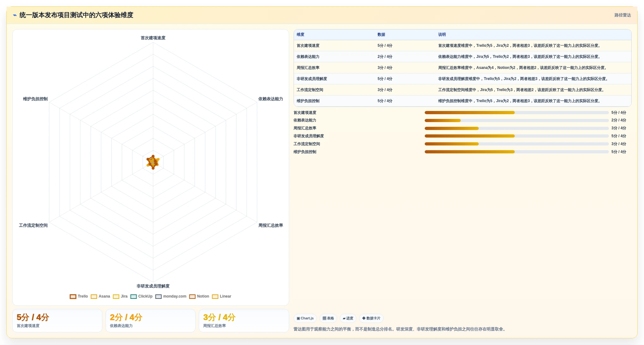Click the 维护负担控制 radar axis label

coord(35,99)
